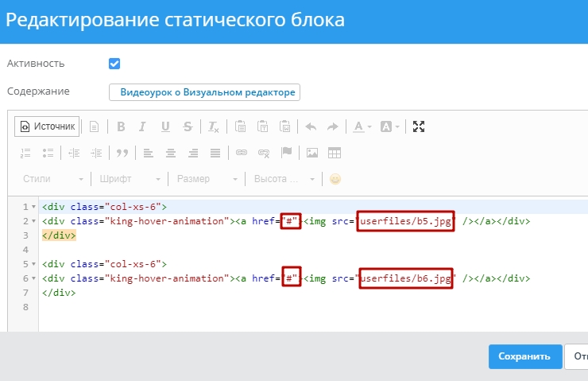Open the Стили dropdown
This screenshot has height=381, width=588.
53,179
